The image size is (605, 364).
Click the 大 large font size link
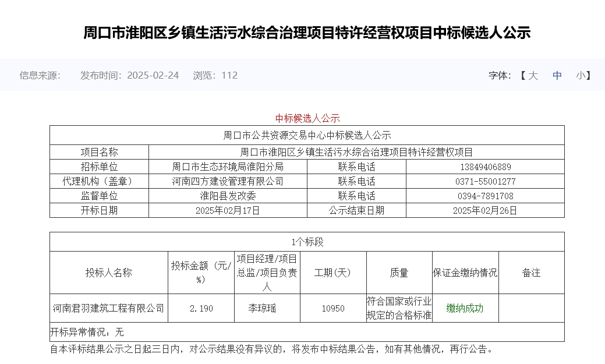point(533,76)
